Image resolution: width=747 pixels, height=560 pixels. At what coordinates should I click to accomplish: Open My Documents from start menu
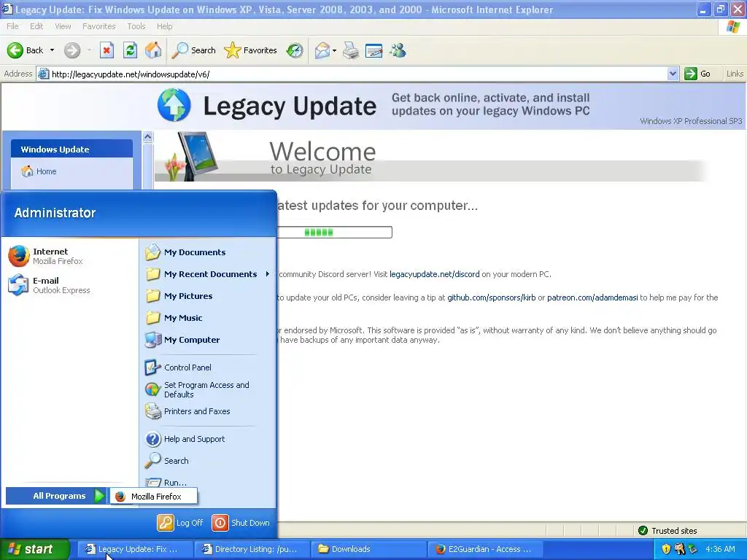[x=208, y=252]
